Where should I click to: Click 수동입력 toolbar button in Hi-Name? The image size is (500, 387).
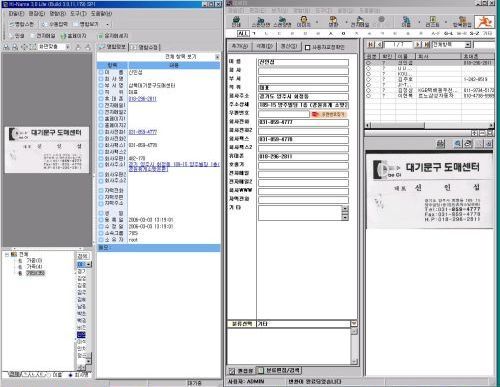click(54, 24)
